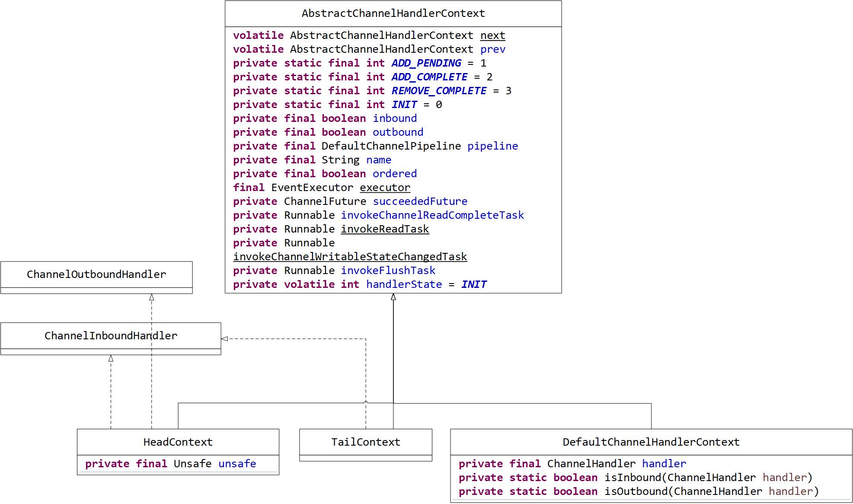Click the AbstractChannelHandlerContext class title

393,13
